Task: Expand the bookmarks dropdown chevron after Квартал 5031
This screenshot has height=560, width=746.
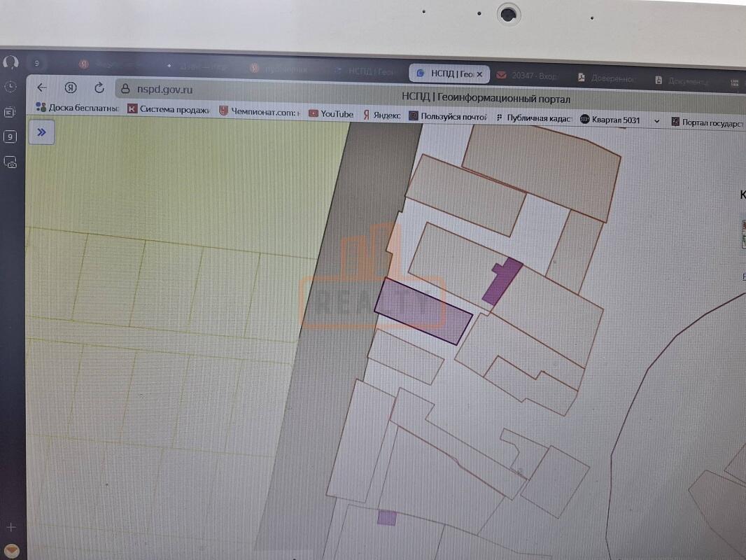Action: coord(656,121)
